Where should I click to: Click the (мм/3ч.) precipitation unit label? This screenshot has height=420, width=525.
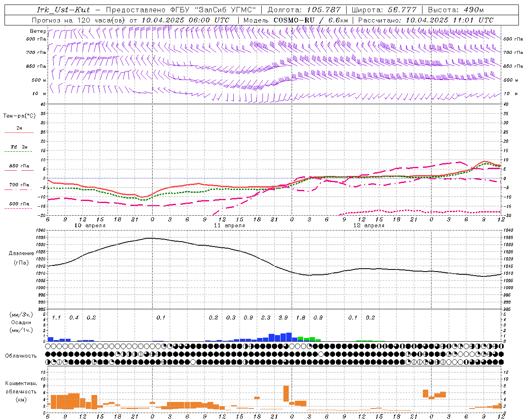[21, 315]
